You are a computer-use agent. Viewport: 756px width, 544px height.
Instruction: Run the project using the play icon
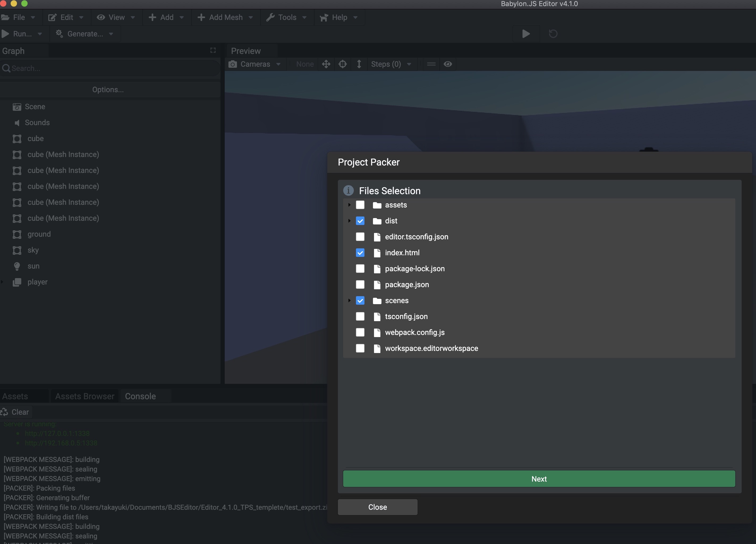[526, 34]
